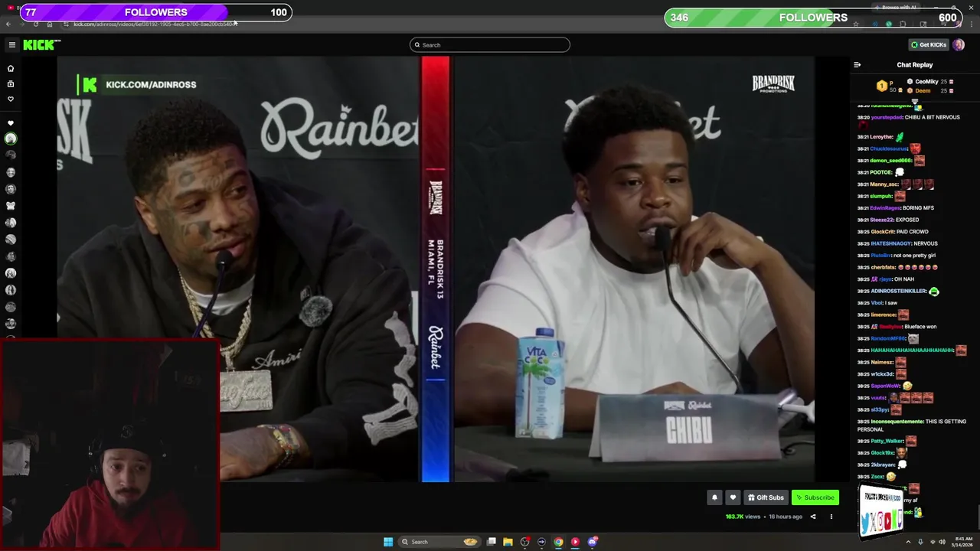Open the koala avatar channel in sidebar

pyautogui.click(x=11, y=206)
